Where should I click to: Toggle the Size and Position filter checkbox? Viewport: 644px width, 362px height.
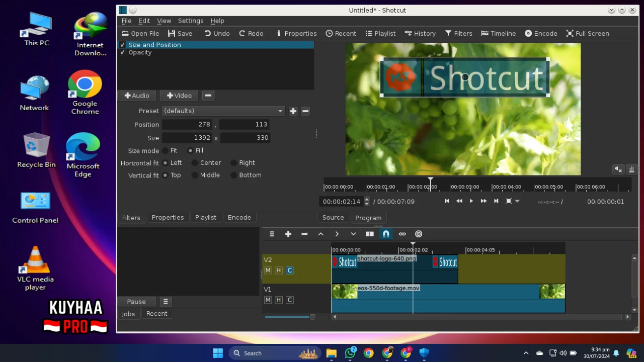pyautogui.click(x=122, y=45)
